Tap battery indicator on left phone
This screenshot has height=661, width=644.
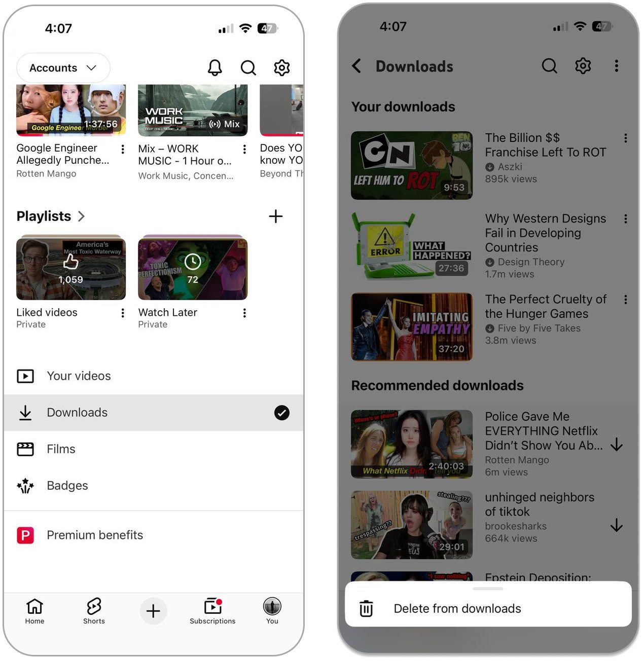(x=267, y=28)
